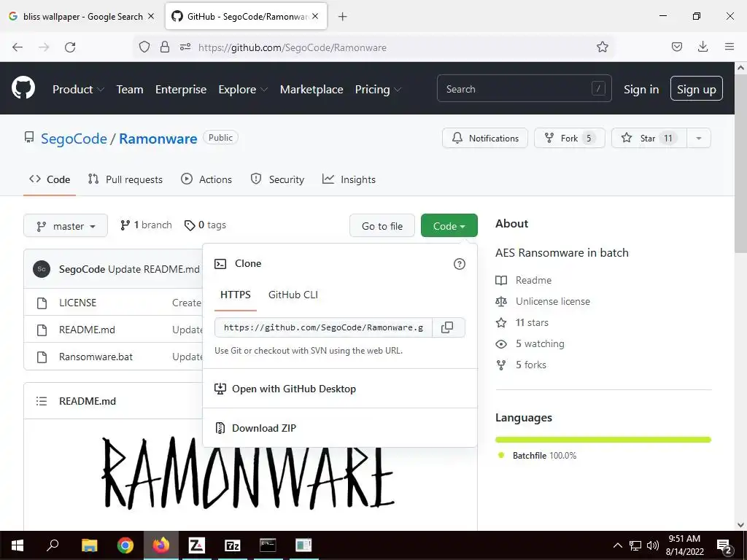The image size is (747, 560).
Task: Open the Pull requests tab
Action: pyautogui.click(x=125, y=179)
